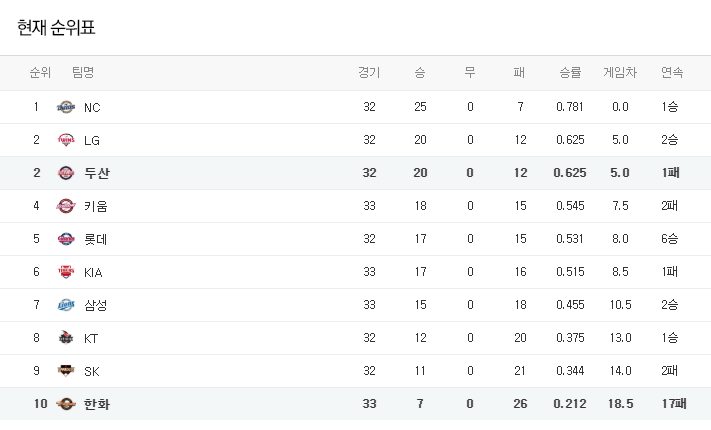Click the LG Twins team logo
Viewport: 711px width, 430px height.
66,140
